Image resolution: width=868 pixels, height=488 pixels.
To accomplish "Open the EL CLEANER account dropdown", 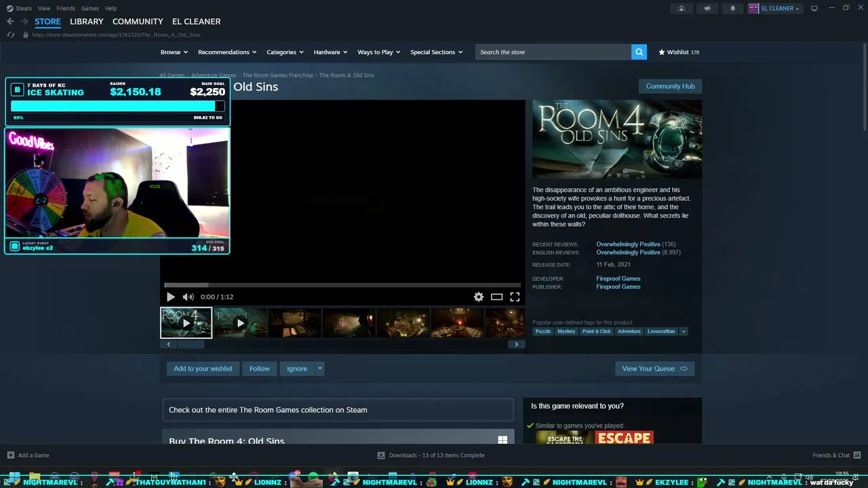I will [781, 8].
